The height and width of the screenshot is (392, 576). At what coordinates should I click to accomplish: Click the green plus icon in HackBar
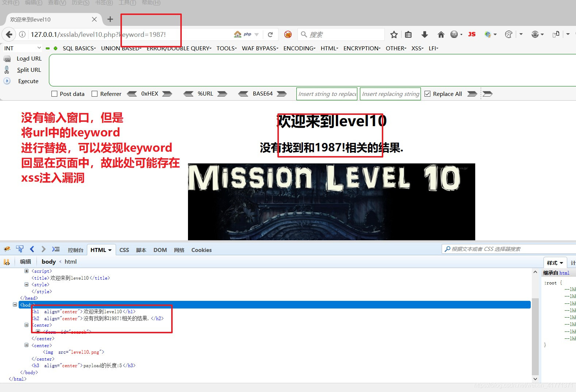coord(55,48)
